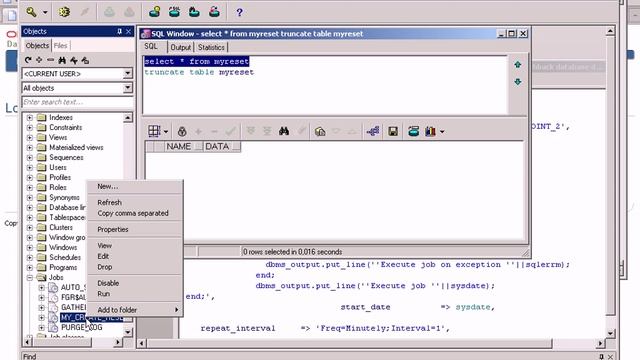Click the question mark Help icon
640x360 pixels.
pyautogui.click(x=240, y=12)
